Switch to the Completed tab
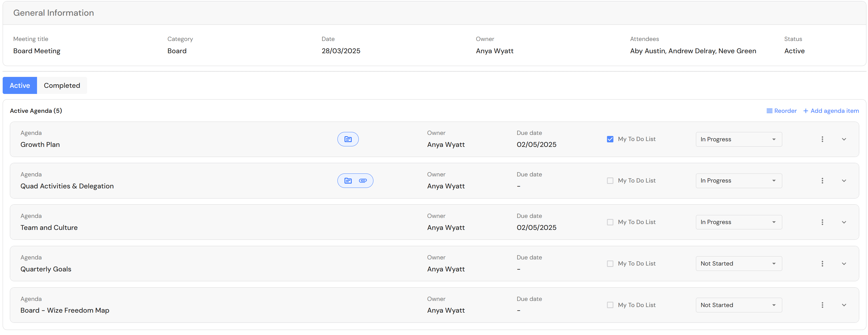Image resolution: width=868 pixels, height=335 pixels. (62, 85)
